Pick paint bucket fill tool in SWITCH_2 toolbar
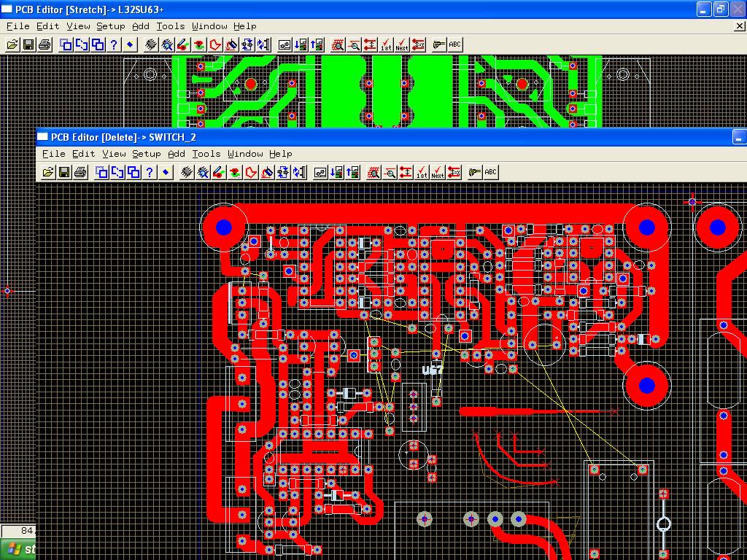747x560 pixels. click(x=267, y=172)
